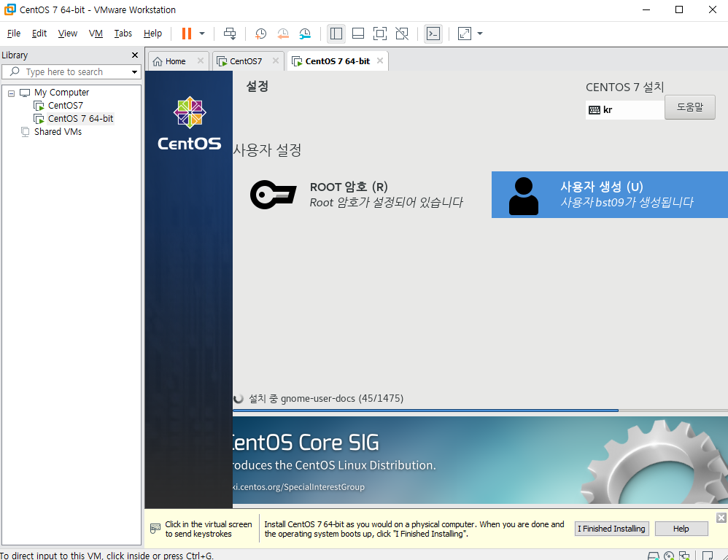Click the kr keyboard layout indicator
Screen dimensions: 728x560
tap(624, 110)
